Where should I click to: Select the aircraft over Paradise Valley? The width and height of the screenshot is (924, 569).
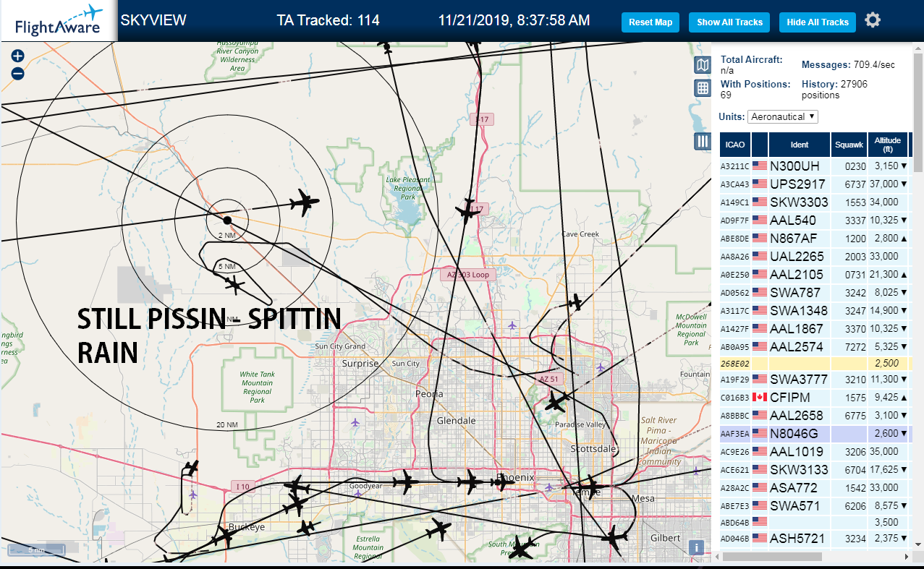click(556, 401)
